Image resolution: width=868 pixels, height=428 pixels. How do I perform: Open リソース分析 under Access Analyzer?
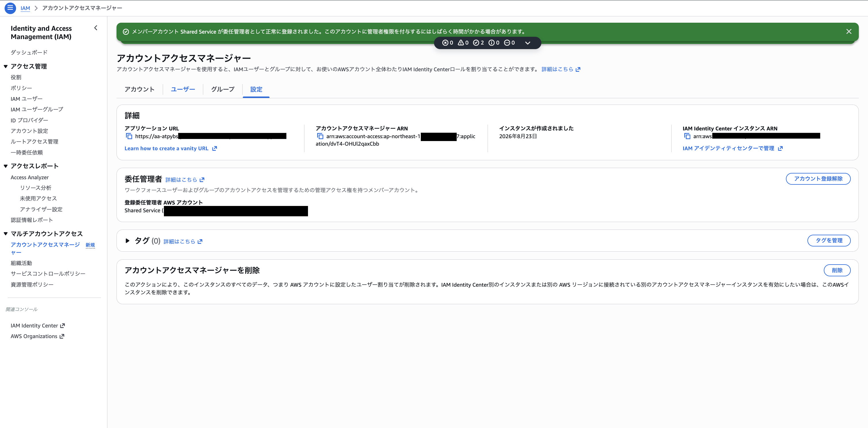(x=36, y=188)
